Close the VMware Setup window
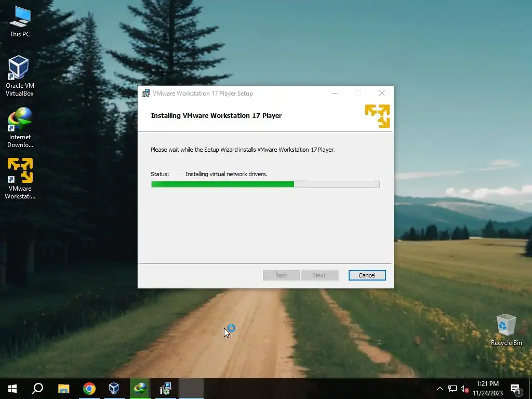 (382, 93)
